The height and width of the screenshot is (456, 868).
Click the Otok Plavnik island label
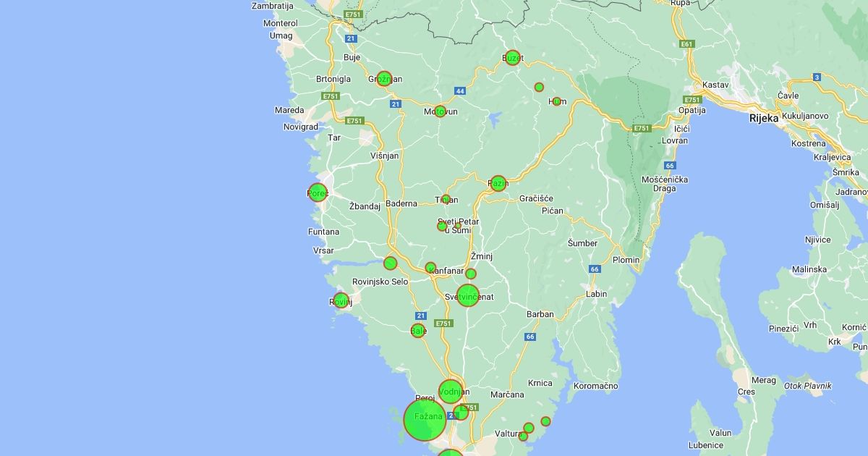tap(808, 386)
